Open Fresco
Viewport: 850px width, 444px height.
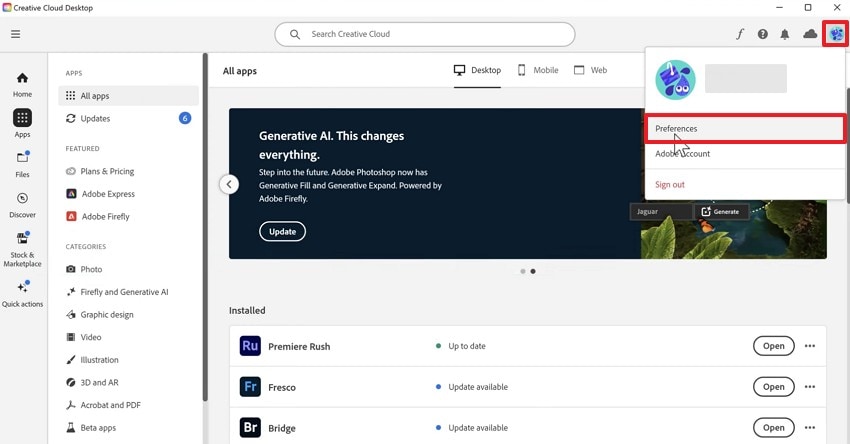[774, 387]
